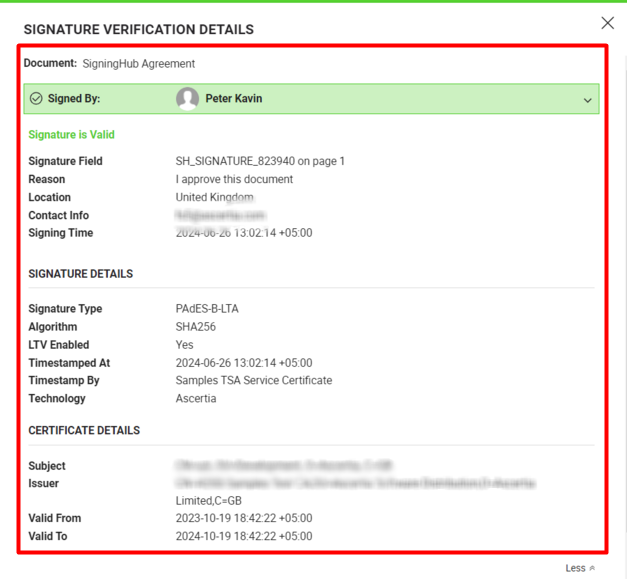Select the signer name Peter Kavin
The image size is (627, 579).
(233, 99)
